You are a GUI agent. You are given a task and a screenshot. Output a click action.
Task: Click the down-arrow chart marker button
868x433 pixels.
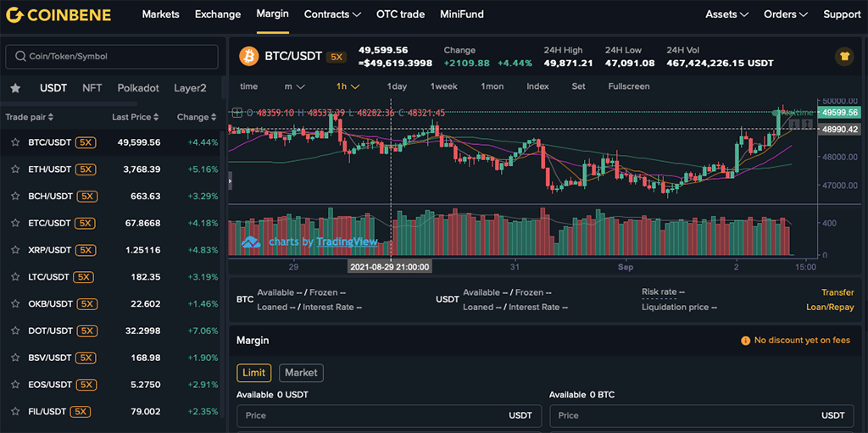click(x=794, y=124)
